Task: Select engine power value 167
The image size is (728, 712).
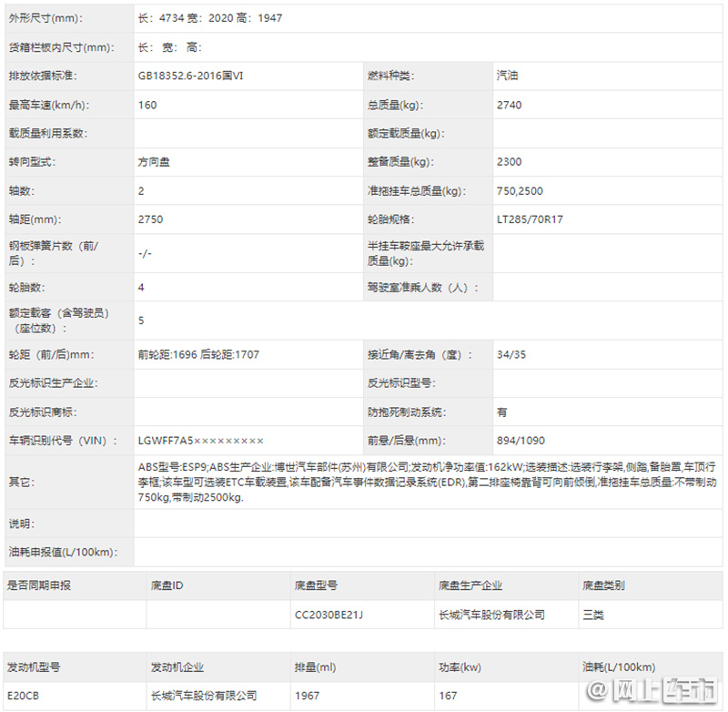Action: [448, 696]
